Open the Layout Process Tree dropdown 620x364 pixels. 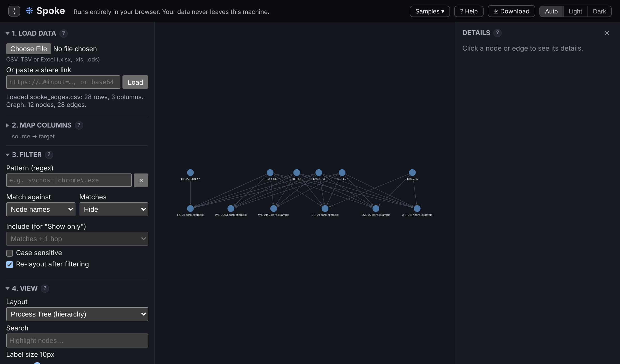click(77, 314)
